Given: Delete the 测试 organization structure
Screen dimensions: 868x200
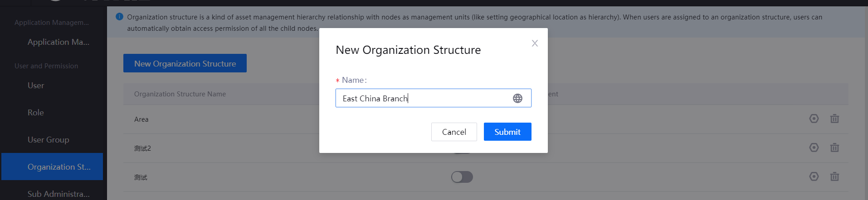Looking at the screenshot, I should pyautogui.click(x=834, y=176).
